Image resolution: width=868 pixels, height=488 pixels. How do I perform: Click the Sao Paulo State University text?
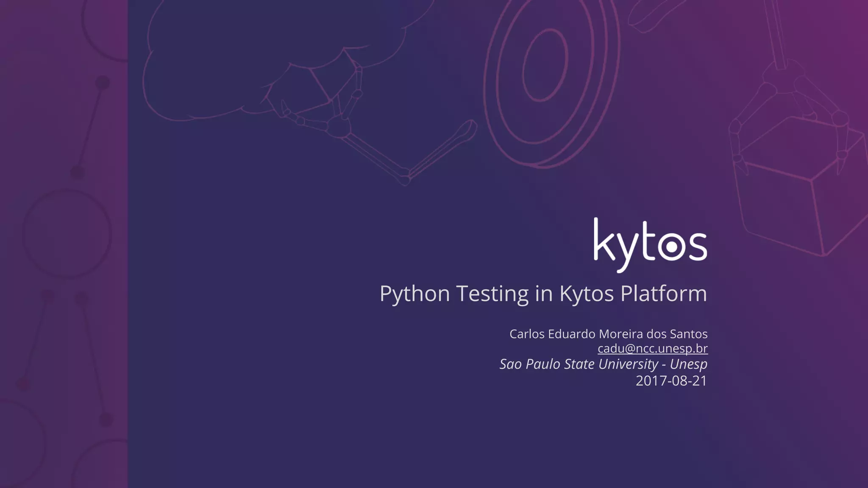tap(579, 364)
